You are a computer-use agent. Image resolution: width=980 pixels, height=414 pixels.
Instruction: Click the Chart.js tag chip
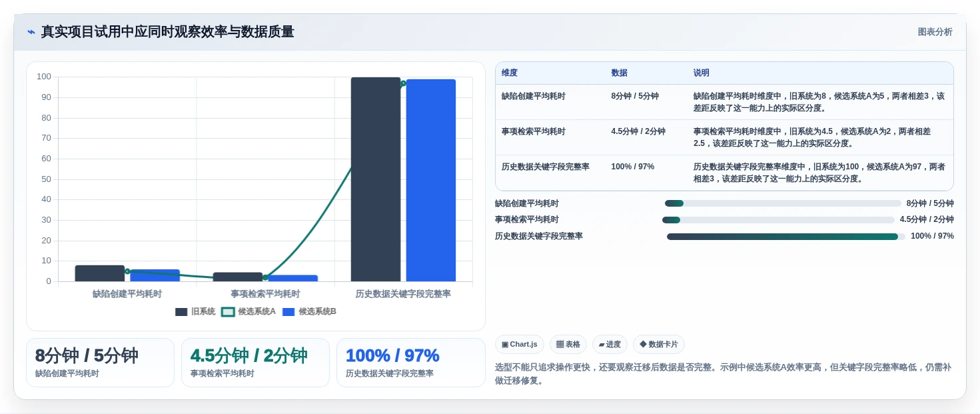(x=519, y=345)
